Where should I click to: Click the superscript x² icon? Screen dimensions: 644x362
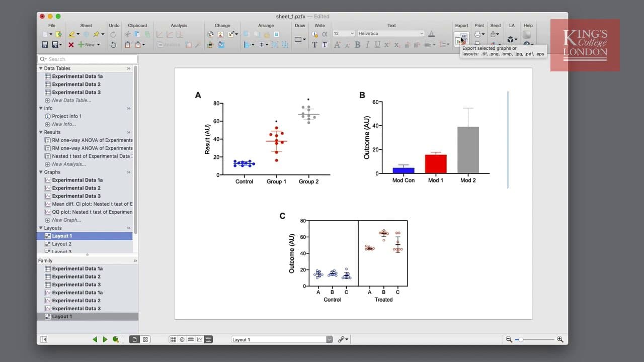tap(387, 45)
